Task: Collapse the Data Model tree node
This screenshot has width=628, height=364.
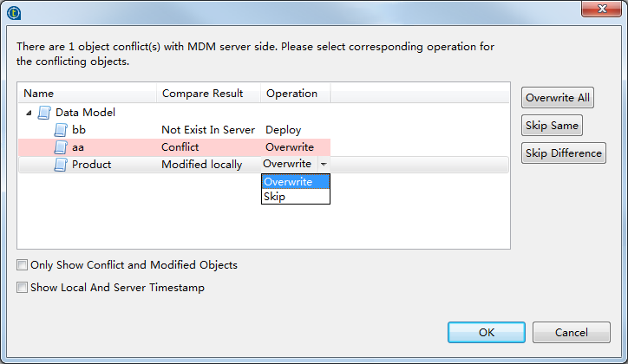Action: (x=29, y=113)
